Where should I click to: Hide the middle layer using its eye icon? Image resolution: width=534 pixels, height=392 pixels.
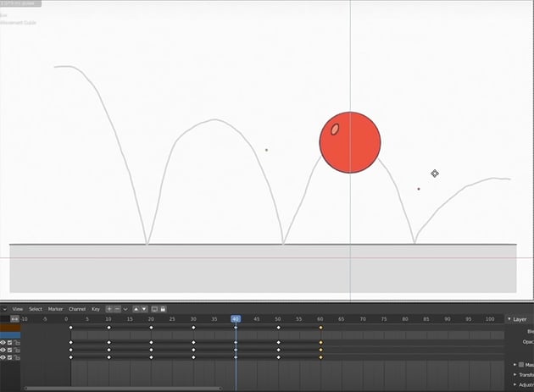(3, 350)
